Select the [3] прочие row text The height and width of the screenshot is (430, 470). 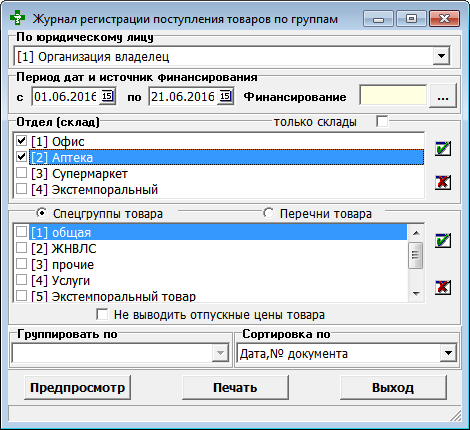coord(62,265)
